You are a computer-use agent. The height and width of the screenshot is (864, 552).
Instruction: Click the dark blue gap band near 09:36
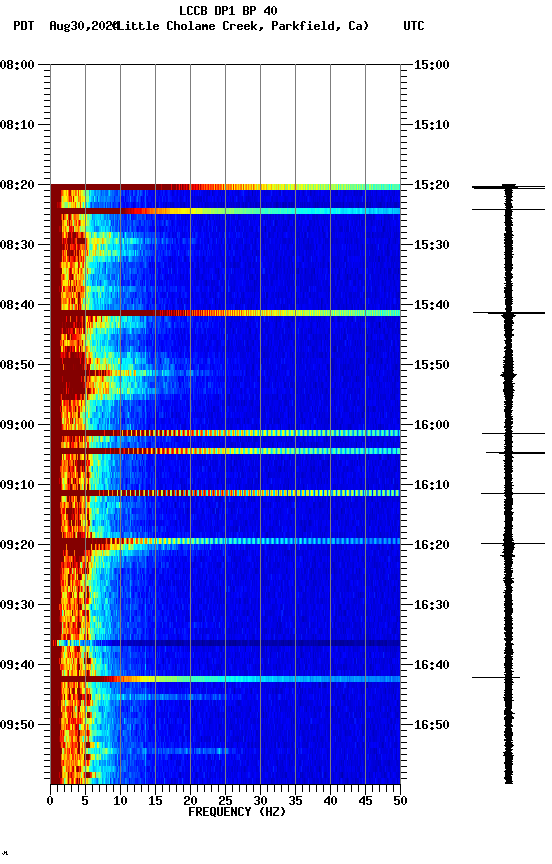225,643
